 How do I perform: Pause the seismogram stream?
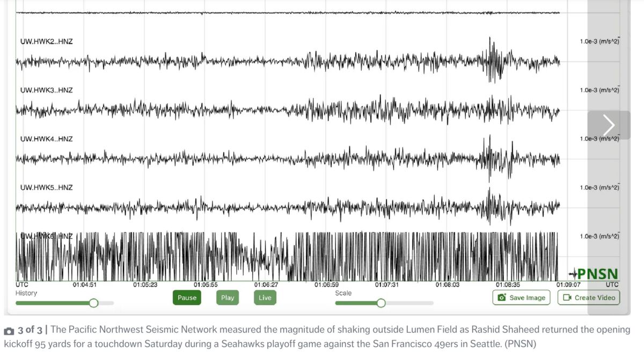[x=187, y=298]
